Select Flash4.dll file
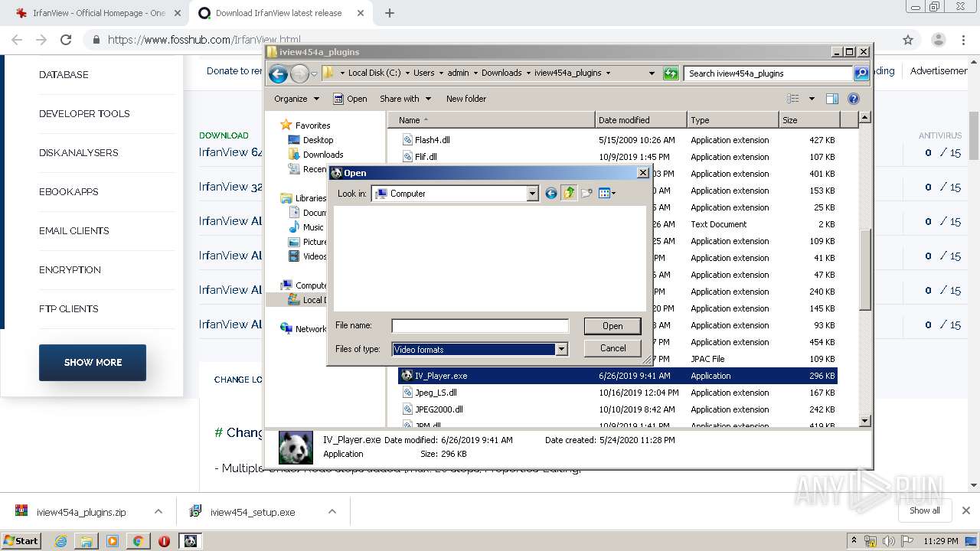The width and height of the screenshot is (980, 551). [432, 140]
